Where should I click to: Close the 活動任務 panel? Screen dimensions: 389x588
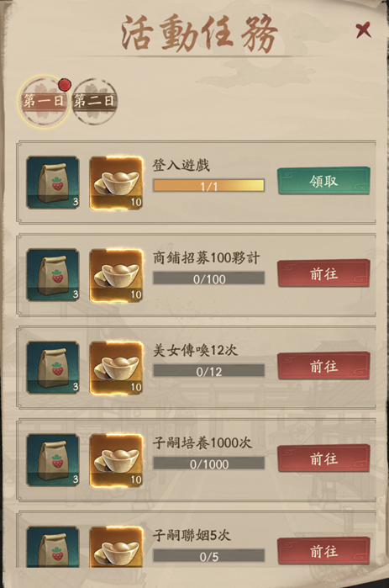pos(364,30)
